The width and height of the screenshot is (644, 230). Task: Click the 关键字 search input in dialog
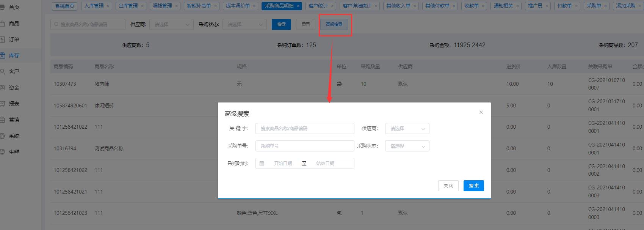click(x=304, y=129)
